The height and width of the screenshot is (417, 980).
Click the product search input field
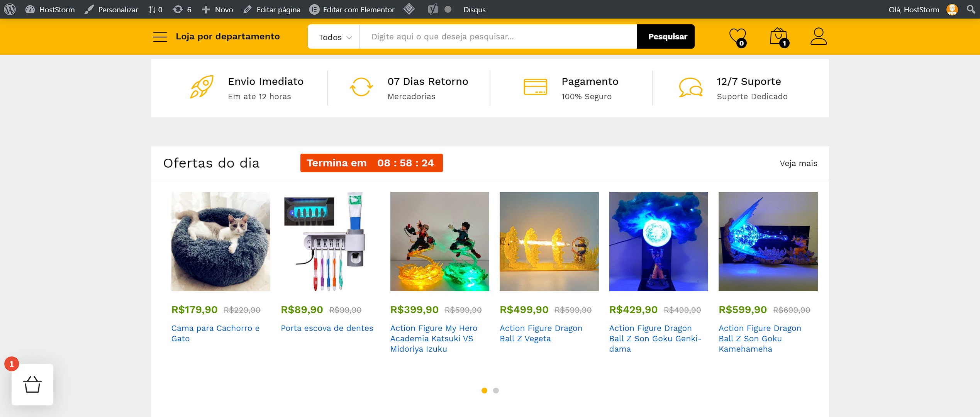pos(497,37)
